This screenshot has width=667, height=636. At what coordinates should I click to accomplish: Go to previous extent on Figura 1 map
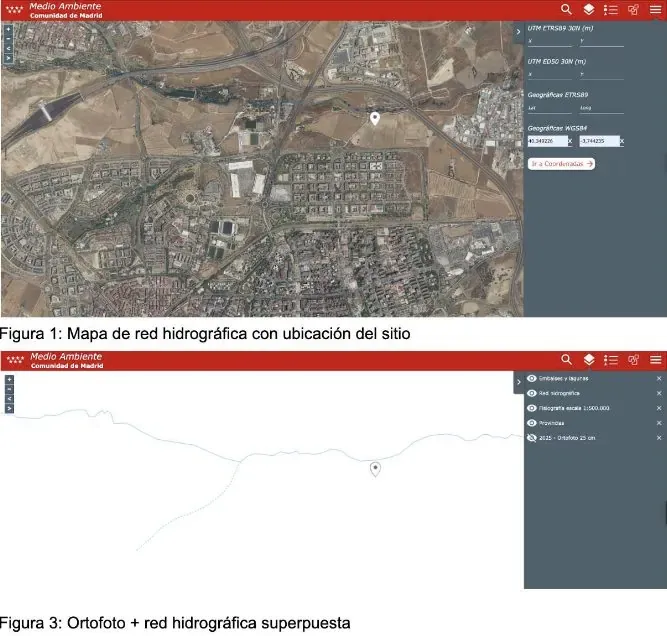tap(9, 48)
